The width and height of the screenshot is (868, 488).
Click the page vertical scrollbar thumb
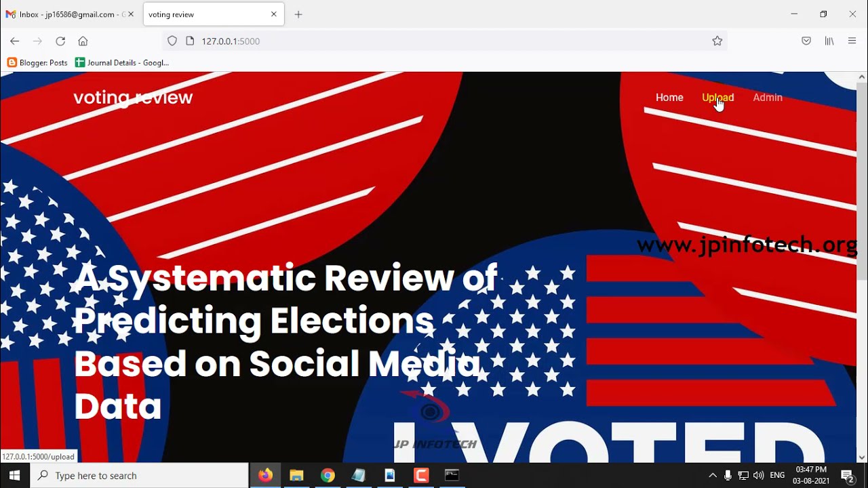click(862, 182)
